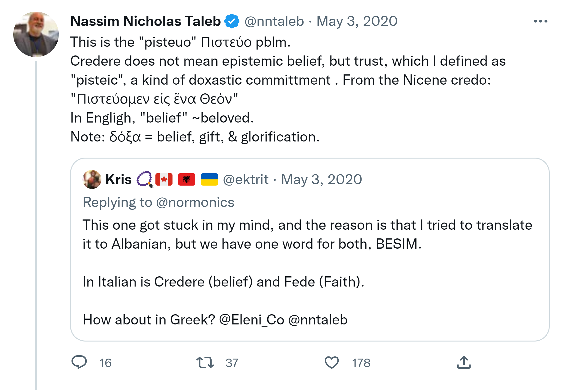This screenshot has width=563, height=392.
Task: Open the three-dot more options menu
Action: click(x=540, y=21)
